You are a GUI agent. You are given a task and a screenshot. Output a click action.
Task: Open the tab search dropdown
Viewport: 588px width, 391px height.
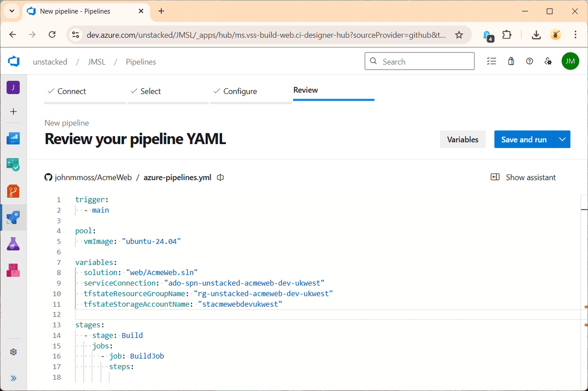point(12,11)
